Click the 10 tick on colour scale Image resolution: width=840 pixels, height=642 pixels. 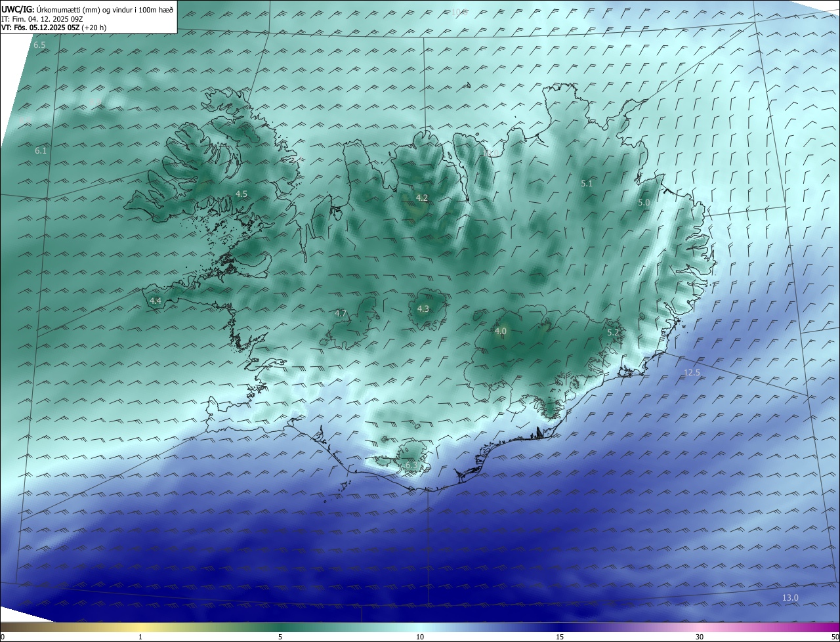(420, 637)
